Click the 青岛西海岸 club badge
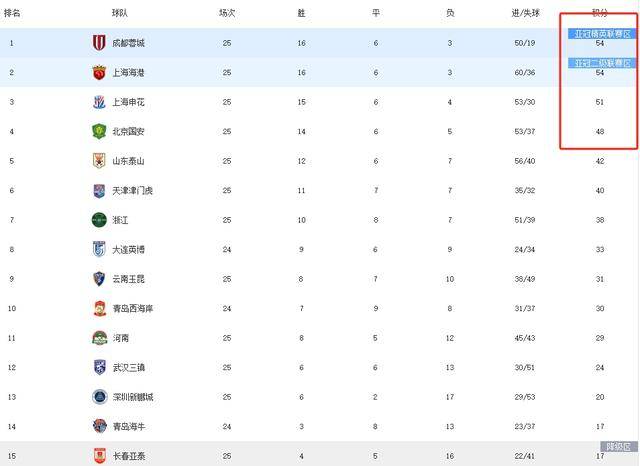 click(x=100, y=308)
